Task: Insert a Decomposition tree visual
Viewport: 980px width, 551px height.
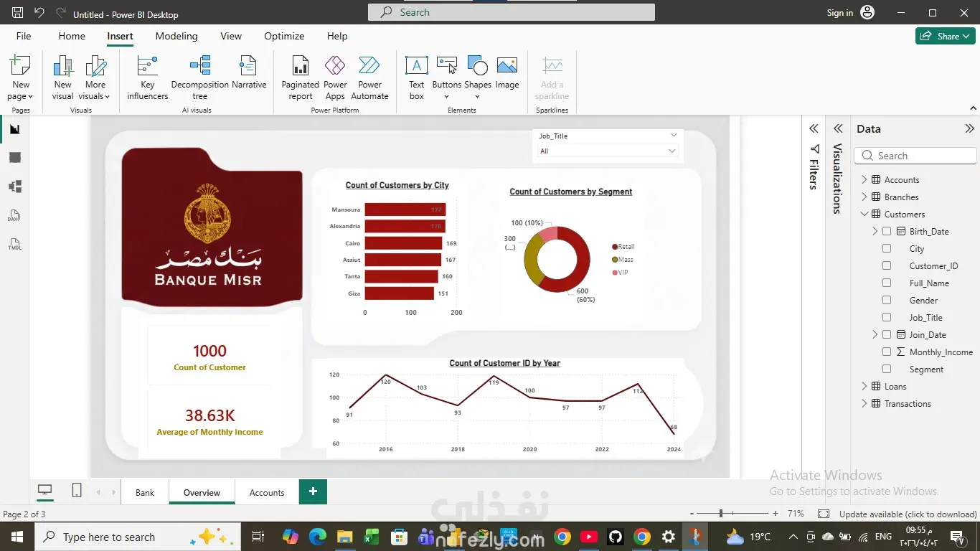Action: tap(200, 78)
